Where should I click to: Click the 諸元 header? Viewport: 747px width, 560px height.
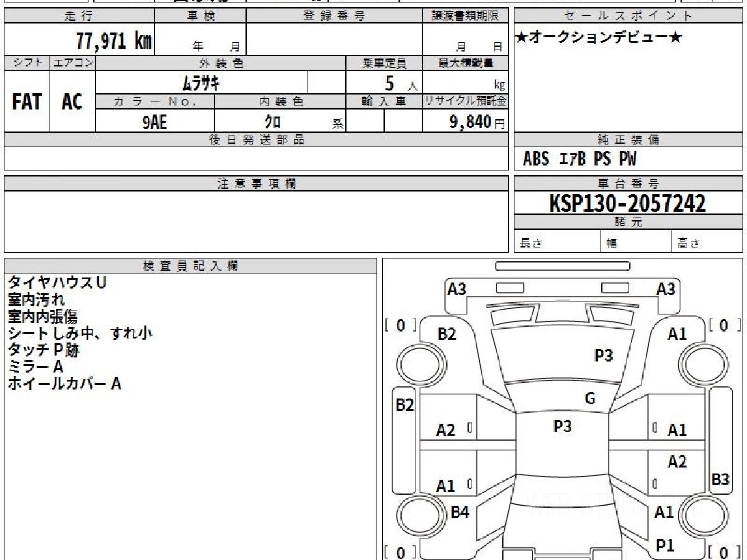click(628, 222)
